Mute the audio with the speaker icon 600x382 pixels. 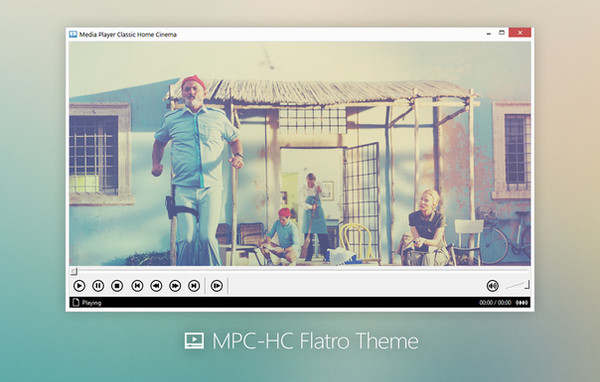[492, 286]
